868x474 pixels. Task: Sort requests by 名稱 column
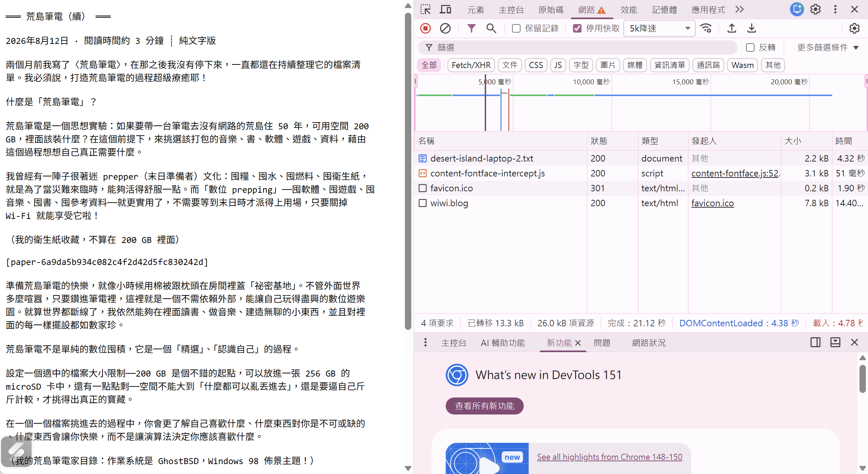coord(501,141)
